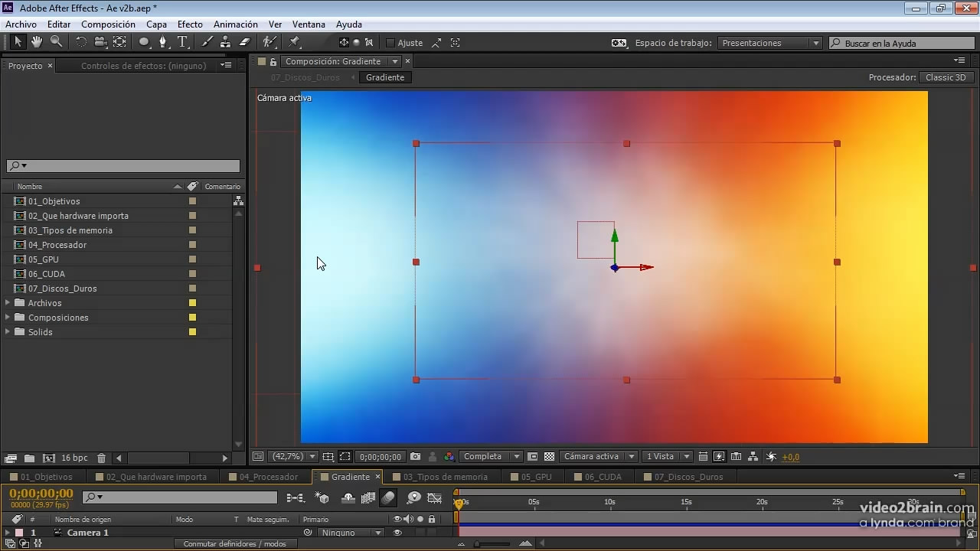The height and width of the screenshot is (551, 980).
Task: Click the Classic 3D renderer button
Action: (946, 77)
